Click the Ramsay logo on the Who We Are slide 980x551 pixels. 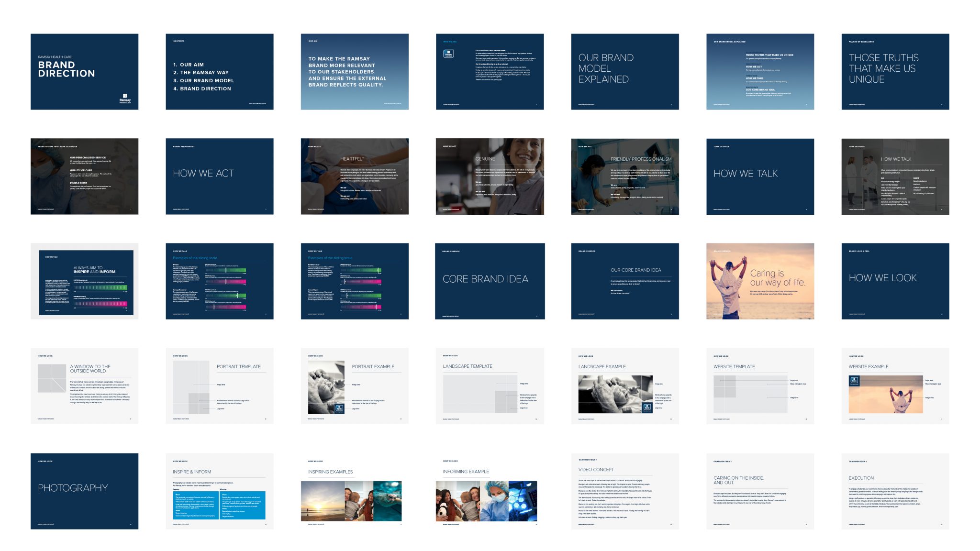point(448,54)
